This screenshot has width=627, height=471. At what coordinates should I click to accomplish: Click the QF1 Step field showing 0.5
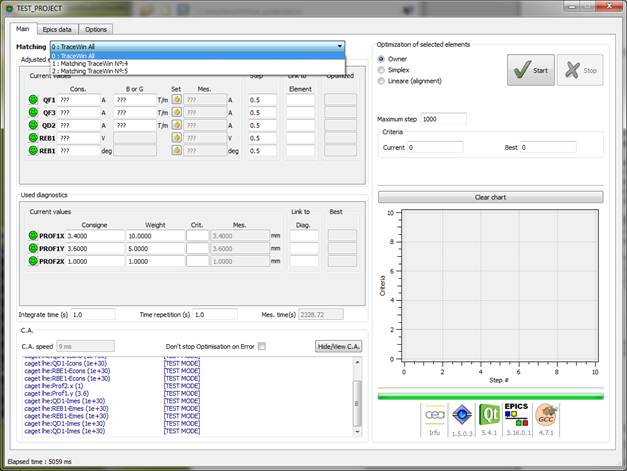(x=262, y=100)
